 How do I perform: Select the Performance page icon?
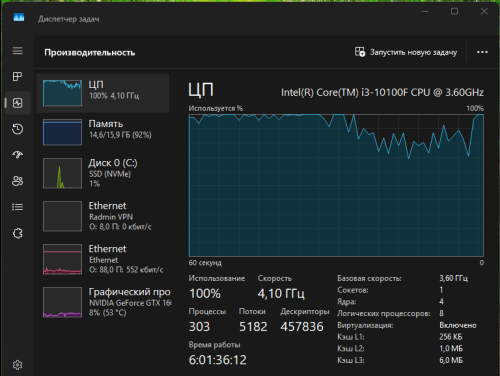18,103
